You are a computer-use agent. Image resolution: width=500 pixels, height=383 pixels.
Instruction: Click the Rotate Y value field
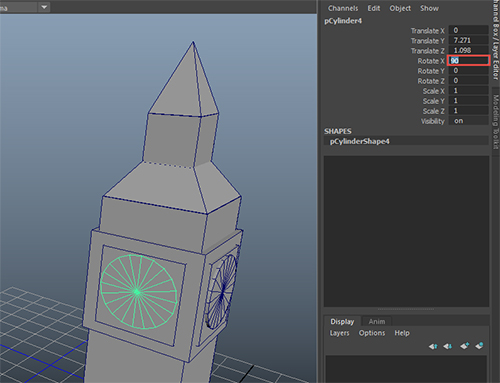pos(468,71)
